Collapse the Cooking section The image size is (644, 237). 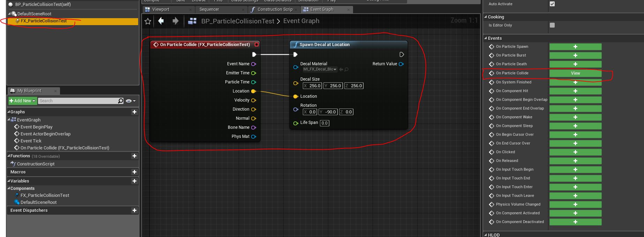pos(486,17)
